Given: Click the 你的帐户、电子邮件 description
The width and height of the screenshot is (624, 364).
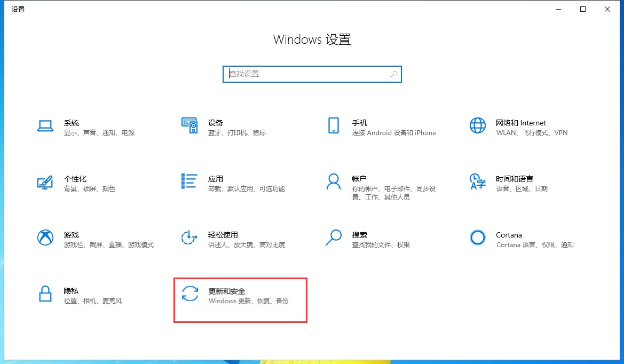Looking at the screenshot, I should [x=394, y=193].
